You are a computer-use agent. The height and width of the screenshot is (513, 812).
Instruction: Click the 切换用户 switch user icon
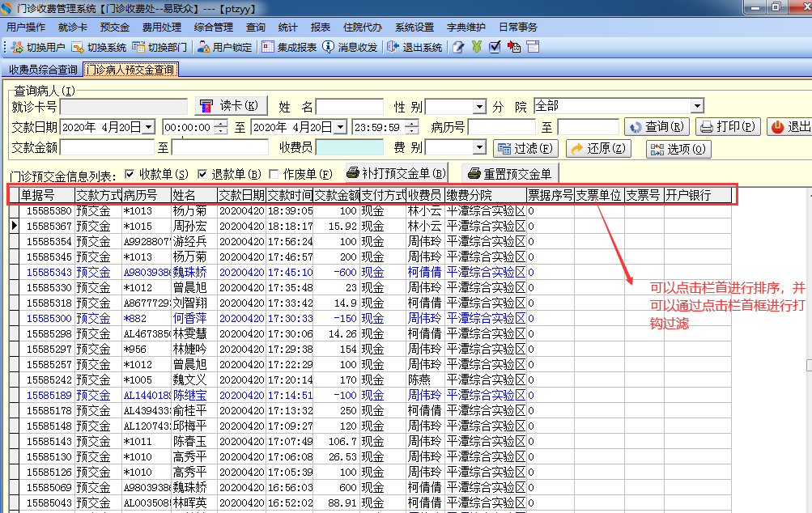(17, 47)
